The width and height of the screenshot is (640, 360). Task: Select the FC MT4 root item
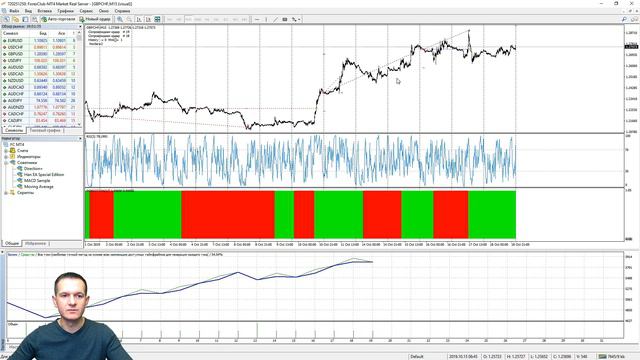(14, 144)
